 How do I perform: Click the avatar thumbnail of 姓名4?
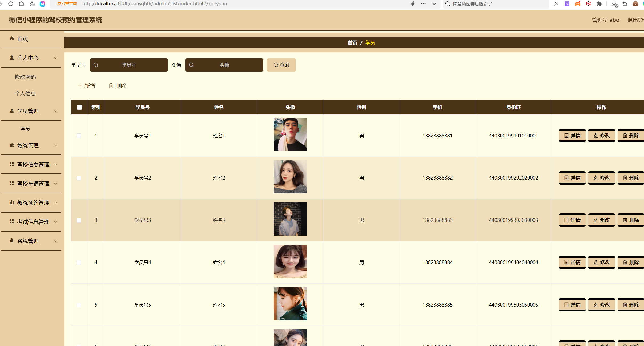[x=290, y=261]
